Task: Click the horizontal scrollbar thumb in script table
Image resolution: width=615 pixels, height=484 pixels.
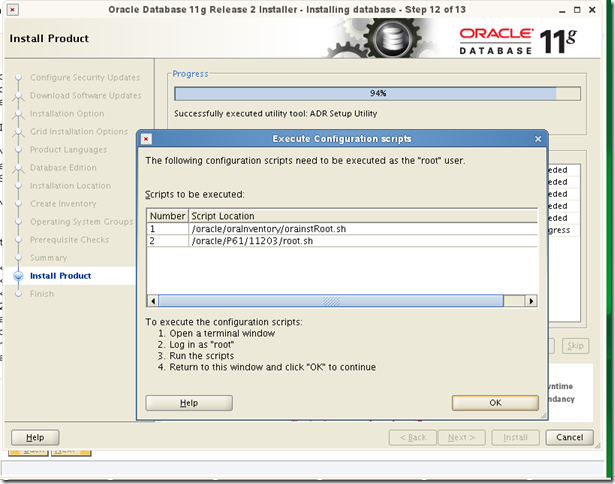Action: tap(331, 301)
